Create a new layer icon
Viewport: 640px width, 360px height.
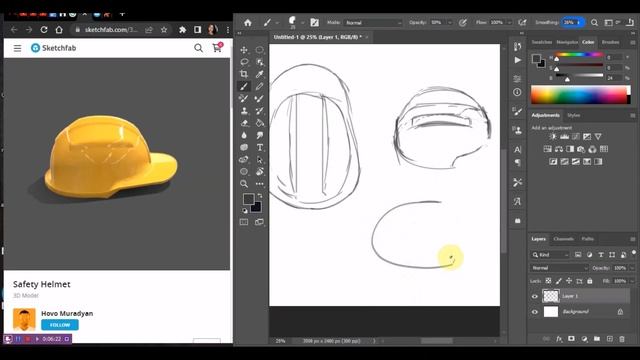click(x=610, y=339)
